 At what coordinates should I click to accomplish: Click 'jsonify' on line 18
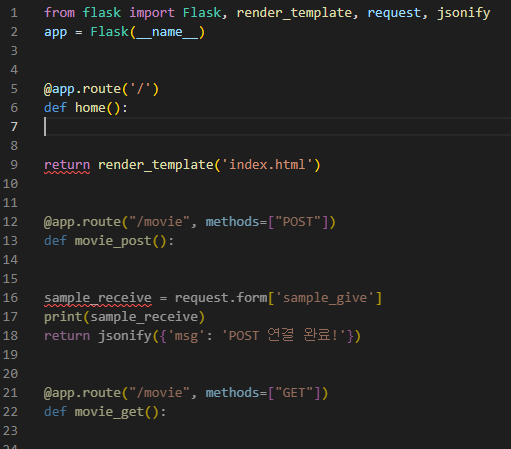[x=125, y=336]
